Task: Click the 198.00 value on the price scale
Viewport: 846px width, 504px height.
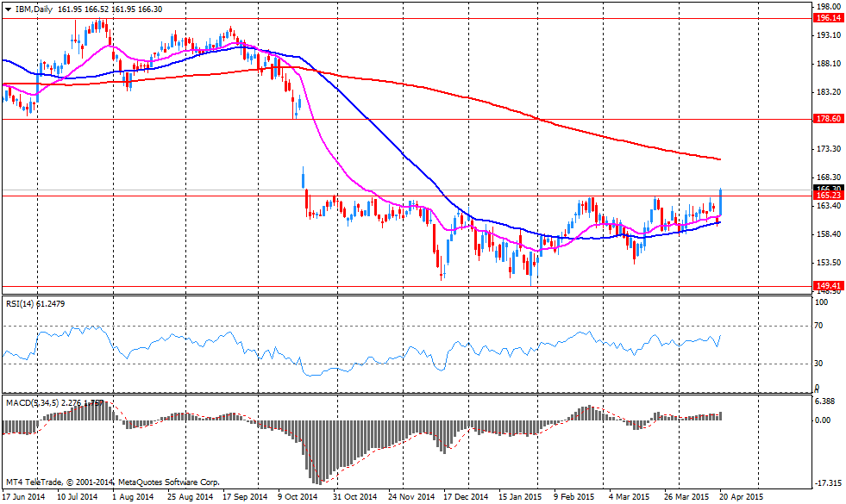Action: 830,7
